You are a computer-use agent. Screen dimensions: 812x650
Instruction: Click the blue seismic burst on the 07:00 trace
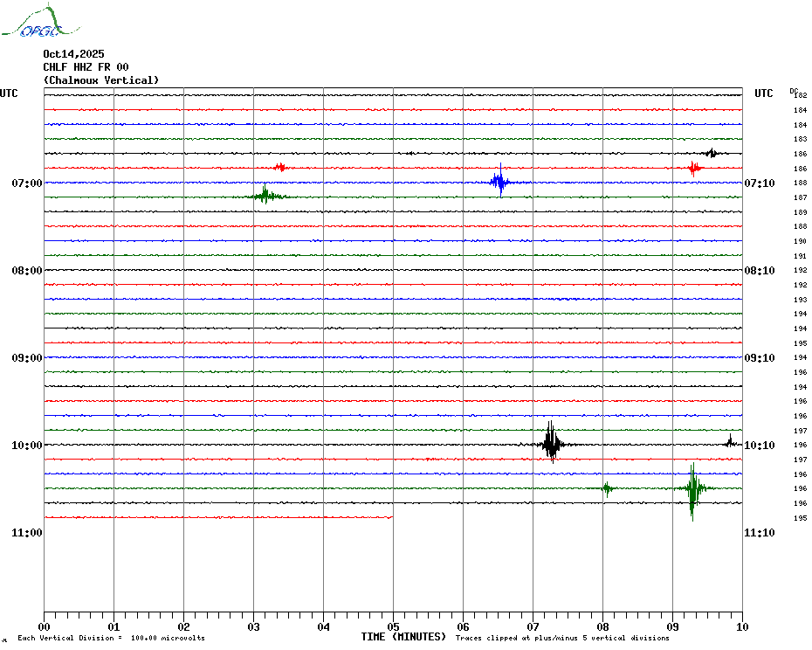click(x=499, y=183)
